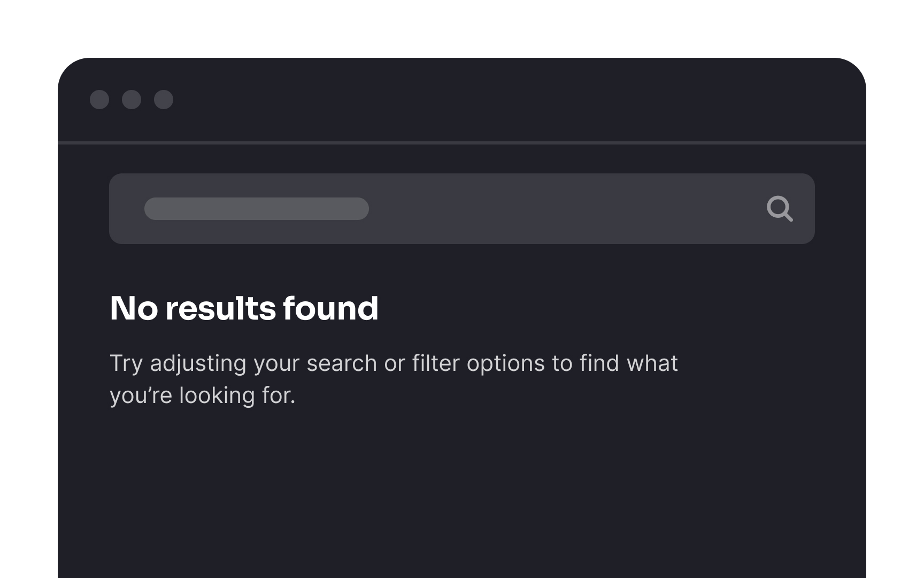Viewport: 924px width, 578px height.
Task: Click the word "No" in the heading
Action: click(134, 308)
